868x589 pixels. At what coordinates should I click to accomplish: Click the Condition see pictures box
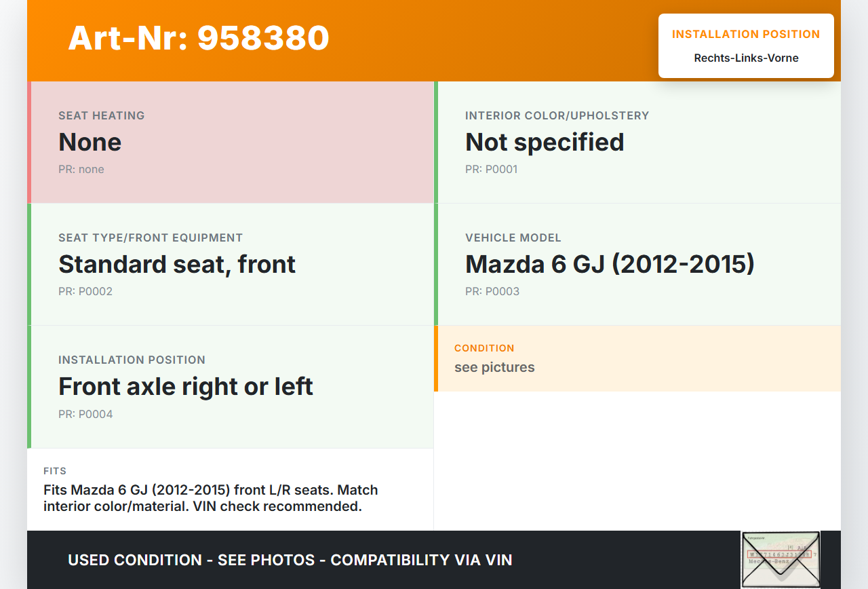(637, 358)
